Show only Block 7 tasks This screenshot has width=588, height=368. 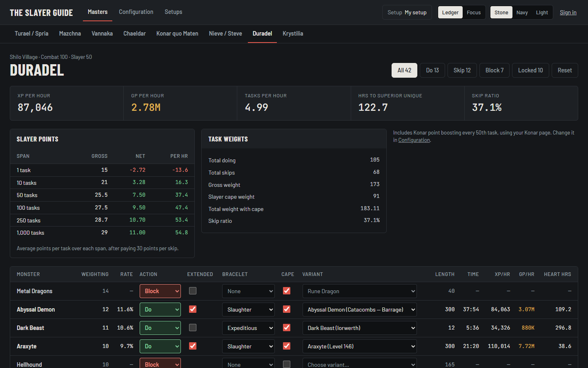pyautogui.click(x=494, y=70)
